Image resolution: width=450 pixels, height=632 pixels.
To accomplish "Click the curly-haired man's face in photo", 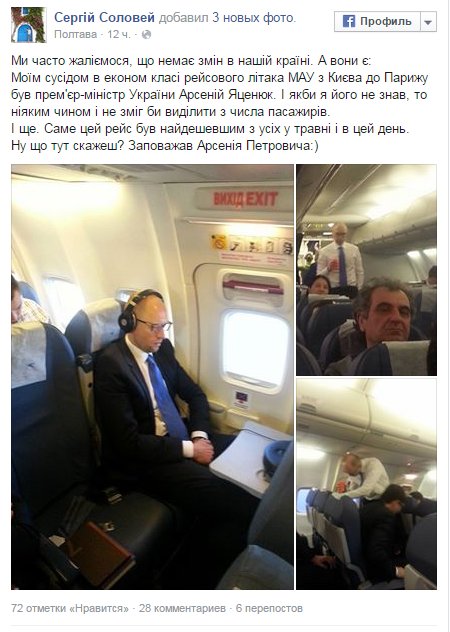I will click(389, 314).
